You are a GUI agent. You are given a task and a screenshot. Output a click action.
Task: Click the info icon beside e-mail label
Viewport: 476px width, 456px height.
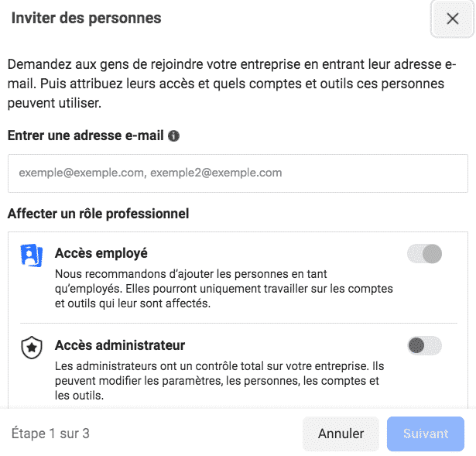coord(174,136)
